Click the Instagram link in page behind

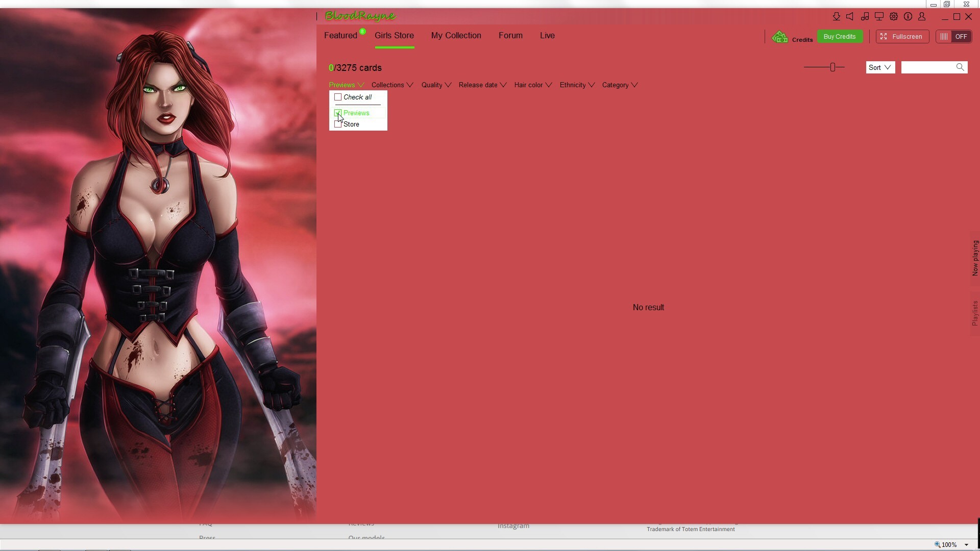[513, 526]
